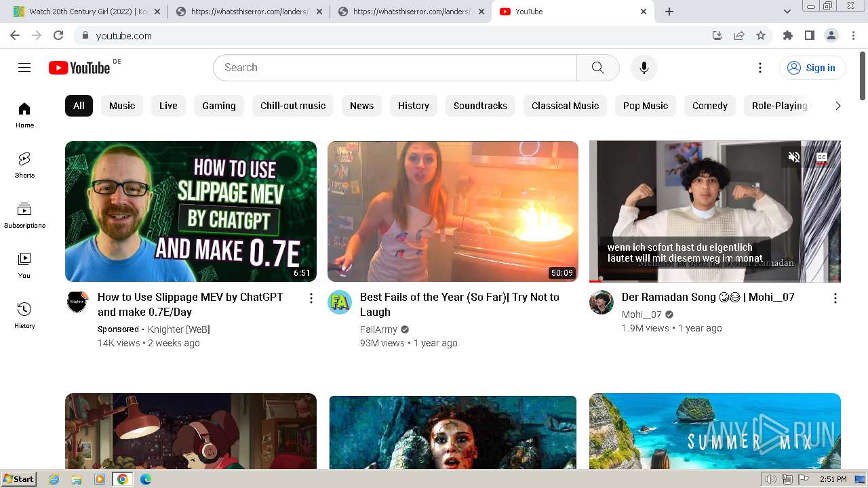Screen dimensions: 868x488
Task: Select the All category chip
Action: (79, 106)
